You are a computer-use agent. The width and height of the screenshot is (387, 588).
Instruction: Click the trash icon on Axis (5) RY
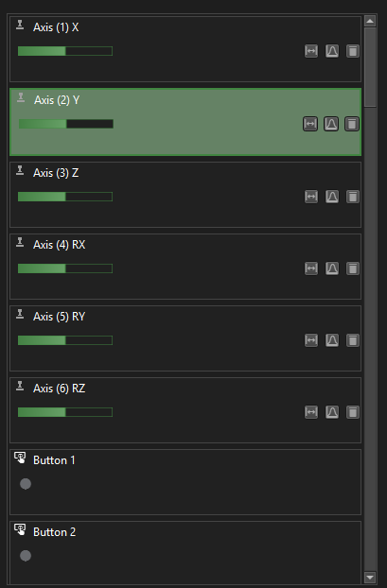pyautogui.click(x=353, y=340)
